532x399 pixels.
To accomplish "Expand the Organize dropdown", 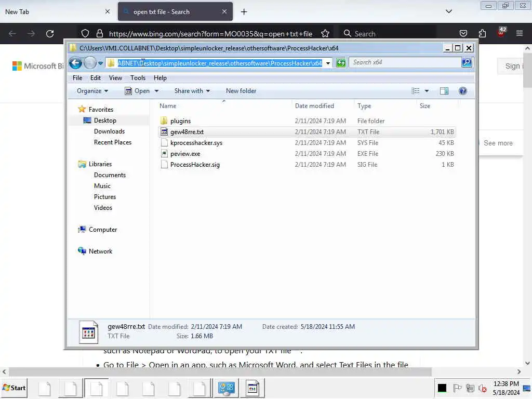I will 92,91.
